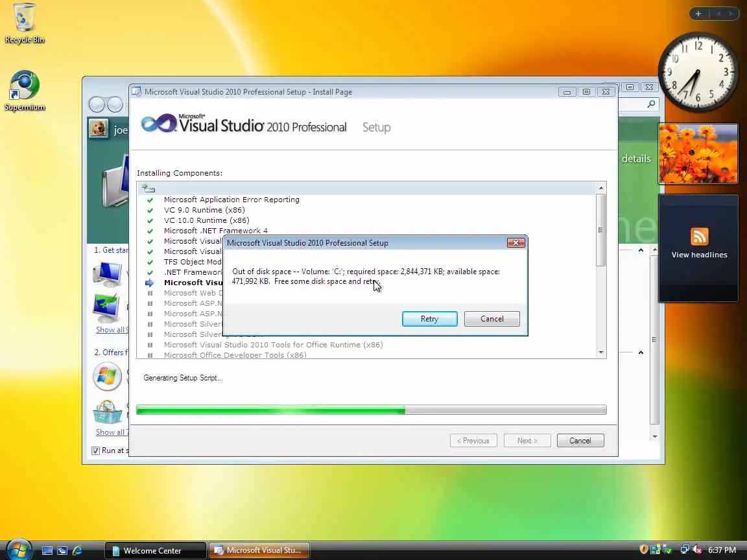Click the Welcome Center back navigation button
The height and width of the screenshot is (560, 747).
click(97, 104)
